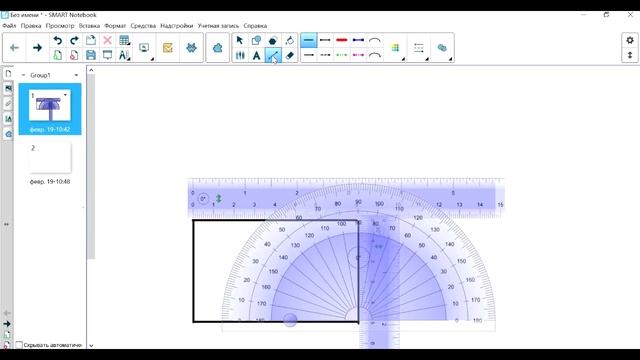This screenshot has width=640, height=360.
Task: Pick the black line with end arrow style
Action: [x=325, y=40]
